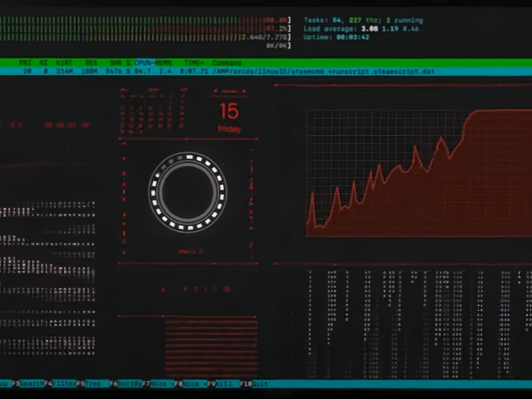Click the small red calendar grid
532x399 pixels.
click(x=154, y=111)
